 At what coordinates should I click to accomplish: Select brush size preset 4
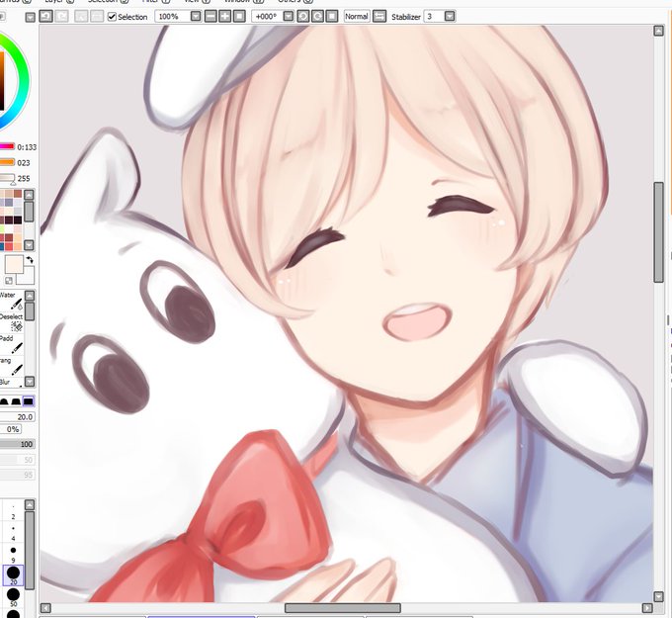13,533
